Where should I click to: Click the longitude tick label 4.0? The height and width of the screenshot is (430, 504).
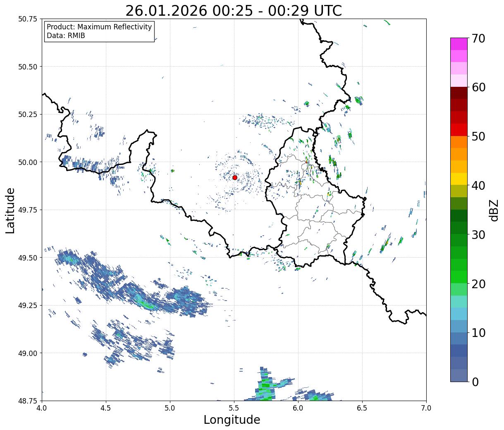42,408
